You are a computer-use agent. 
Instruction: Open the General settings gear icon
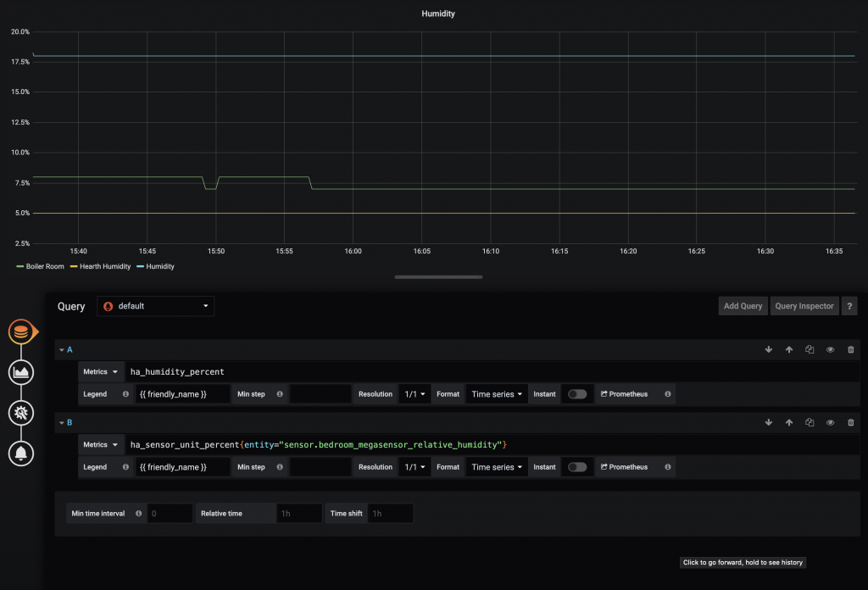pyautogui.click(x=21, y=413)
